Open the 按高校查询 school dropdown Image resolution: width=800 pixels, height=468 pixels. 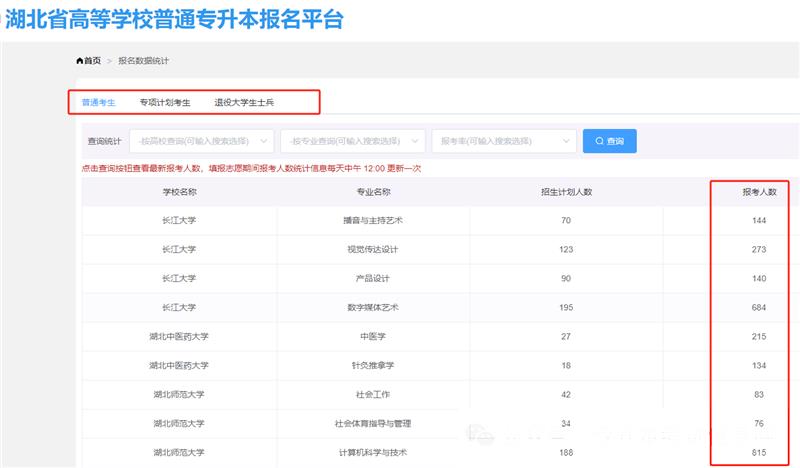pyautogui.click(x=202, y=141)
